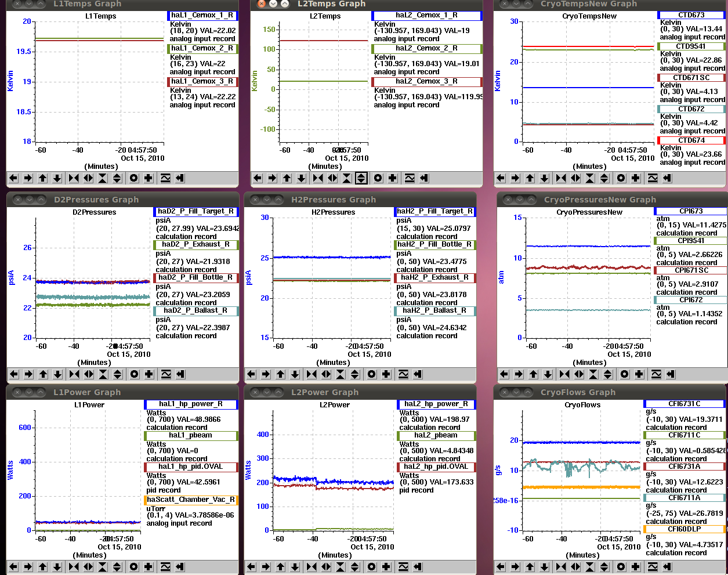The height and width of the screenshot is (575, 728).
Task: Select the haL1_Cernox_1_R legend entry
Action: (202, 16)
